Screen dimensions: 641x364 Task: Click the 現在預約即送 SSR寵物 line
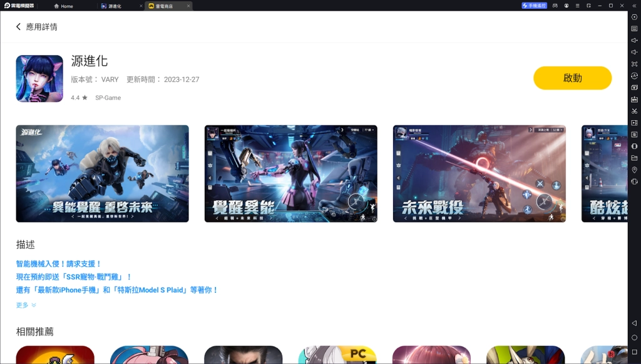pyautogui.click(x=74, y=277)
